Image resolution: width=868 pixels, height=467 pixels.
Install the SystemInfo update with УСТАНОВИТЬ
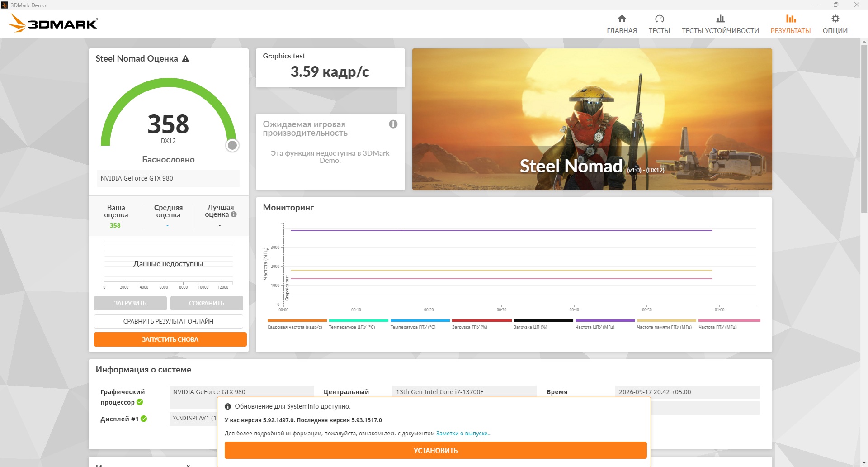click(436, 450)
